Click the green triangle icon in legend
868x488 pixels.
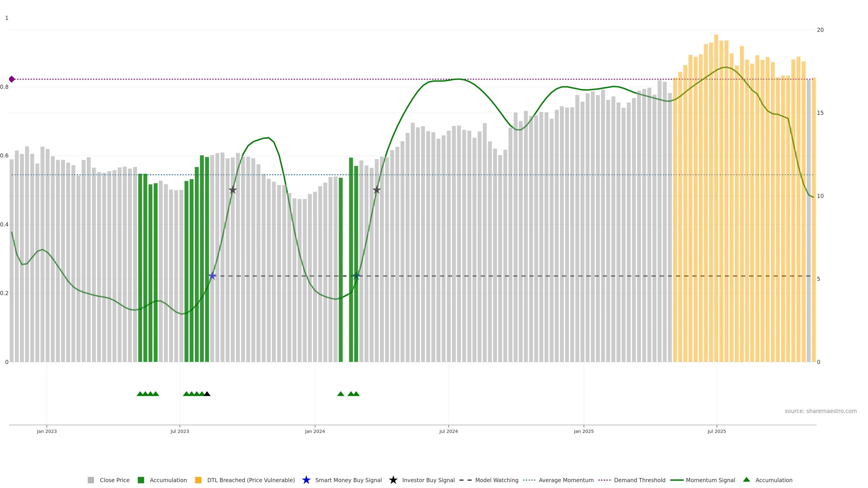pyautogui.click(x=746, y=480)
